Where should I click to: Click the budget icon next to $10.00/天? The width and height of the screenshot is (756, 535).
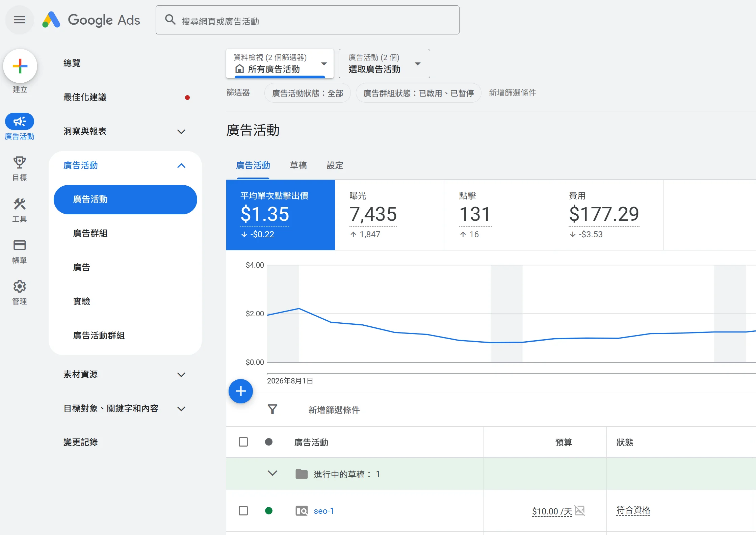coord(580,510)
